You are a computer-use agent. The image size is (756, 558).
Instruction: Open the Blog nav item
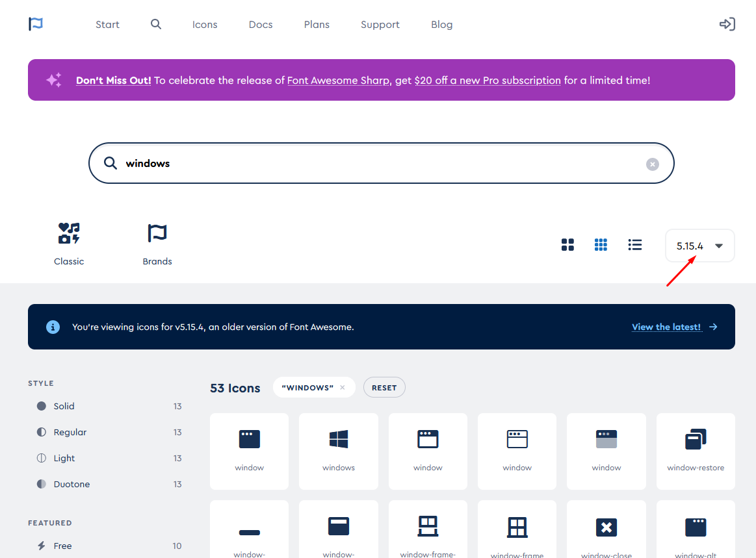441,25
